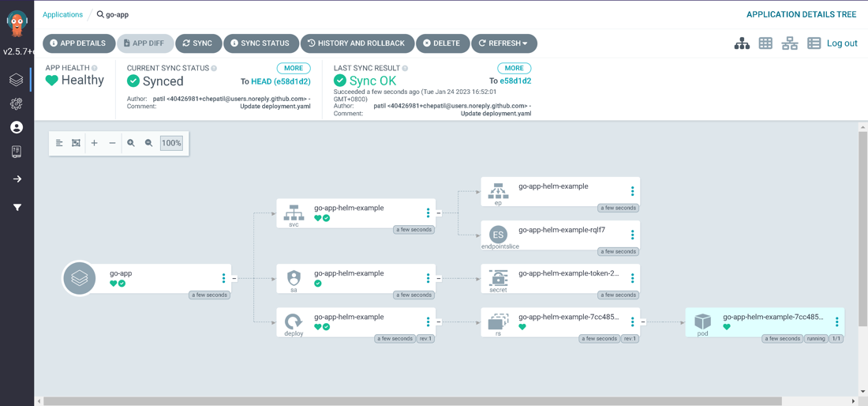Open Settings gears icon in sidebar

pyautogui.click(x=17, y=103)
